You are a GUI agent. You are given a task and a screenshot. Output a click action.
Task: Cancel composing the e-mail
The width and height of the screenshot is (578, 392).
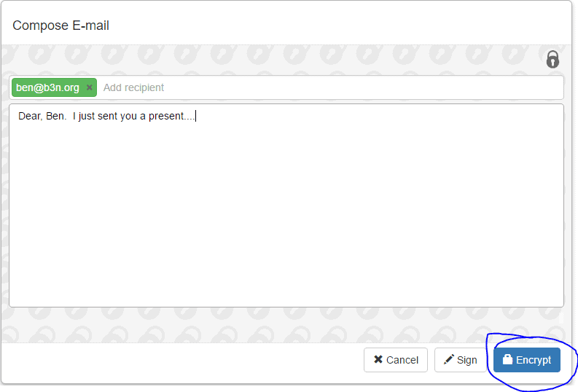pos(396,360)
